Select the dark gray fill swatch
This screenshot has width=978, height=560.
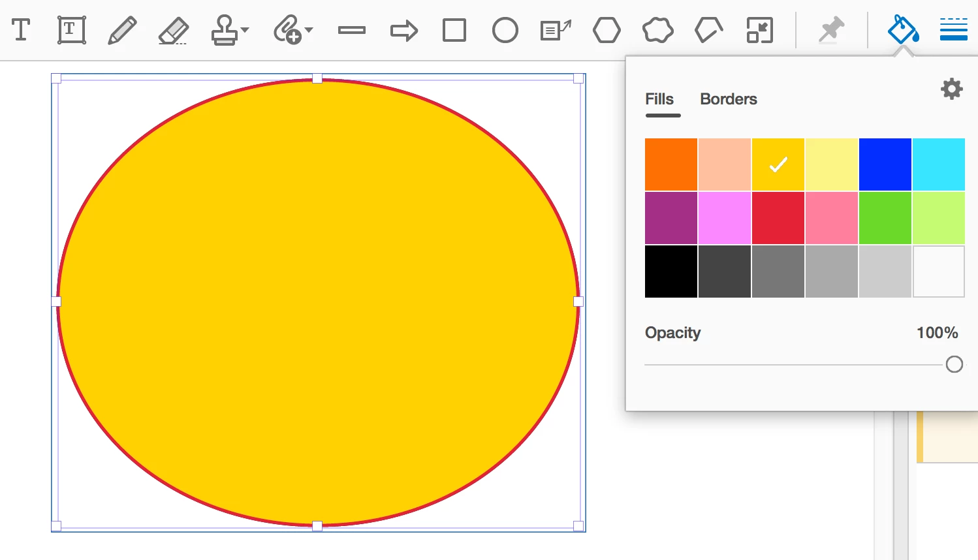coord(725,272)
